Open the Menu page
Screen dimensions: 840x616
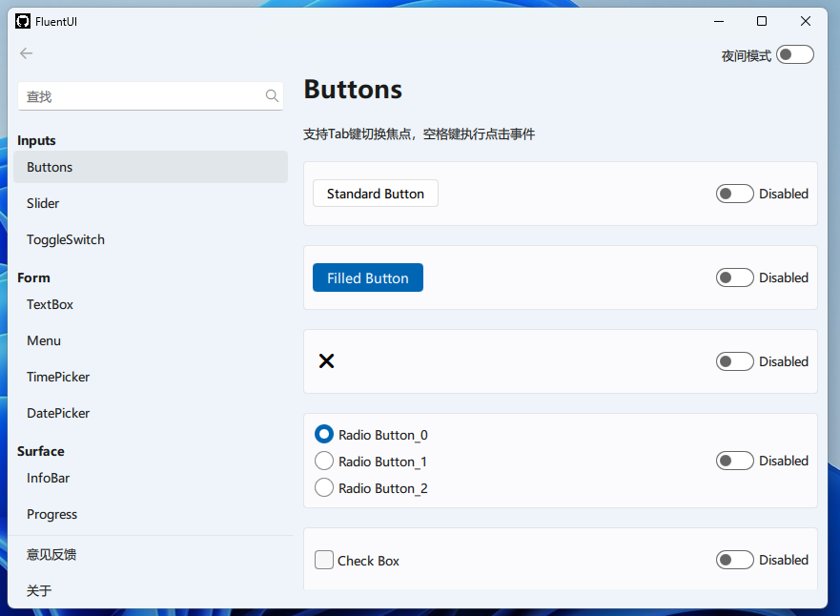pyautogui.click(x=151, y=341)
